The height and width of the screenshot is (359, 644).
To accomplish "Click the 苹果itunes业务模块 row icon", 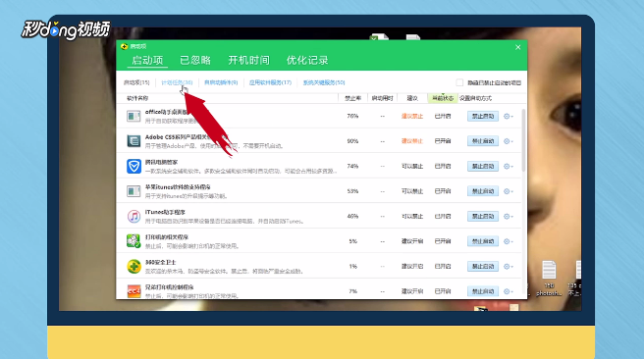I will 134,191.
